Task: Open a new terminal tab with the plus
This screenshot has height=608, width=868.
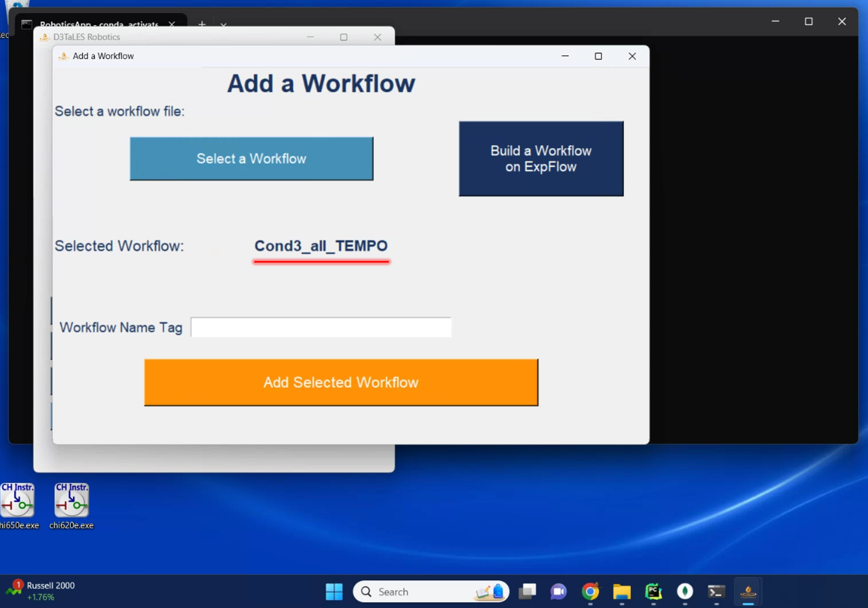Action: pos(202,24)
